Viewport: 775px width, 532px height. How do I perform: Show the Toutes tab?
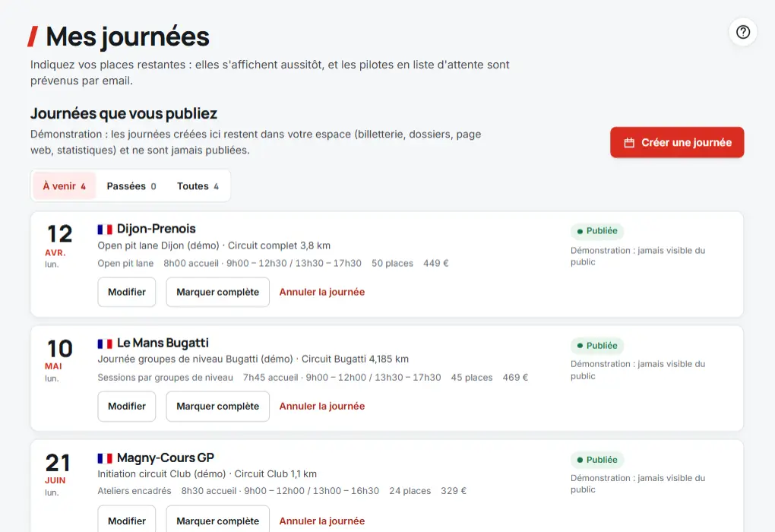(x=198, y=186)
